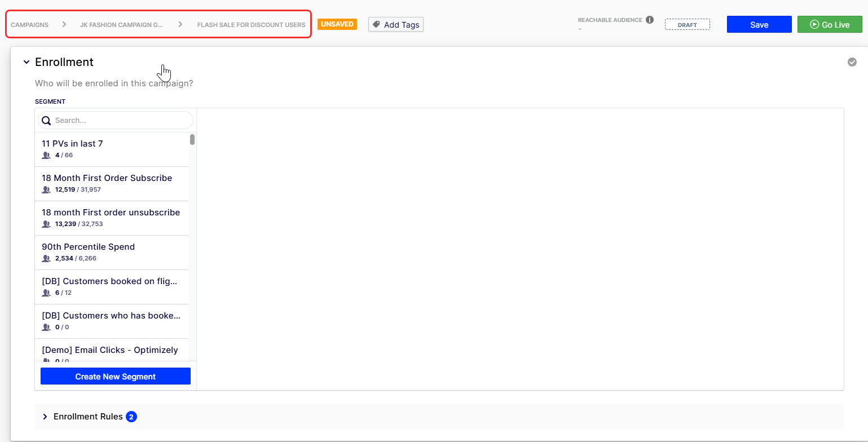Image resolution: width=868 pixels, height=442 pixels.
Task: Save the campaign
Action: (759, 25)
